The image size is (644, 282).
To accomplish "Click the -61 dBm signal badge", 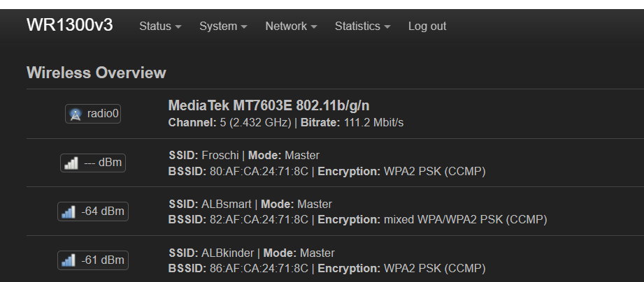I will [93, 260].
